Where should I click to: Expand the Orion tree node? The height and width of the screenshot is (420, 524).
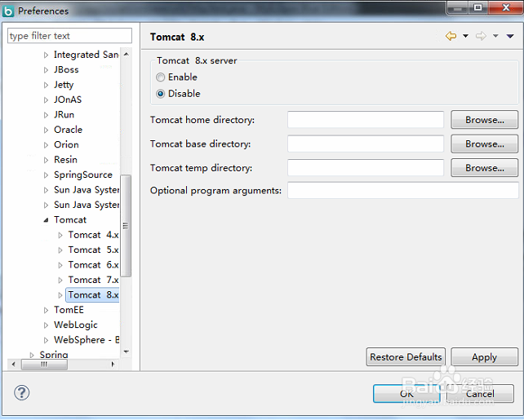[47, 145]
